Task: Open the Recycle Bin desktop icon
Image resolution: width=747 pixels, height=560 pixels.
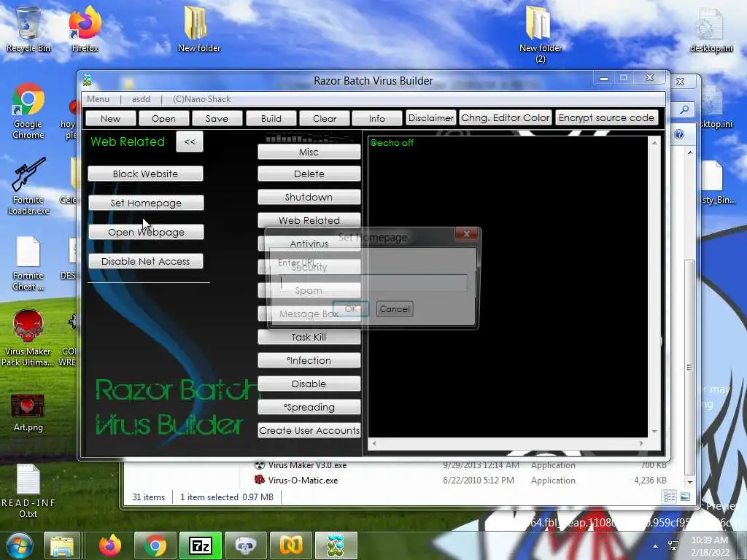Action: coord(28,29)
